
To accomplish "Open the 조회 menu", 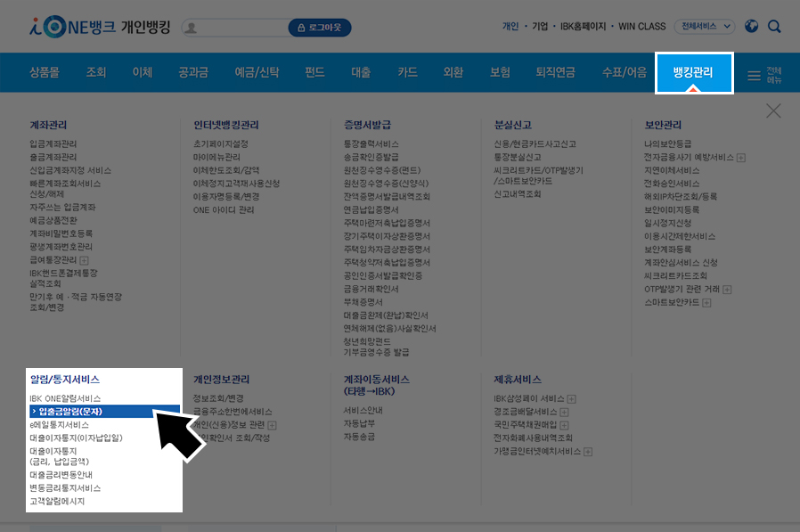I will point(96,72).
